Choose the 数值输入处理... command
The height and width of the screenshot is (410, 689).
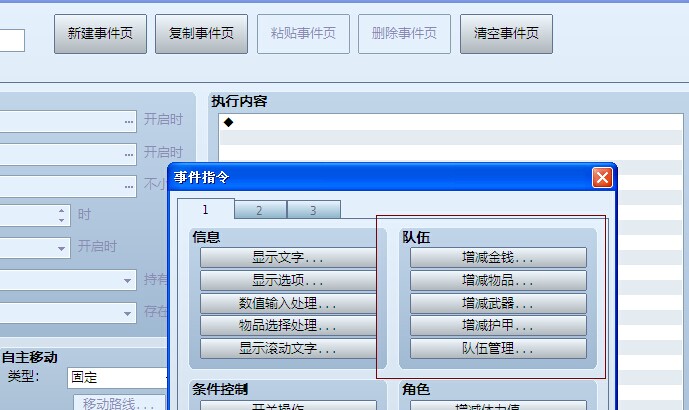click(288, 303)
